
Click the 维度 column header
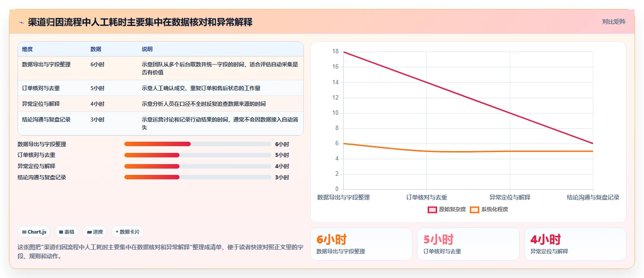pyautogui.click(x=27, y=49)
